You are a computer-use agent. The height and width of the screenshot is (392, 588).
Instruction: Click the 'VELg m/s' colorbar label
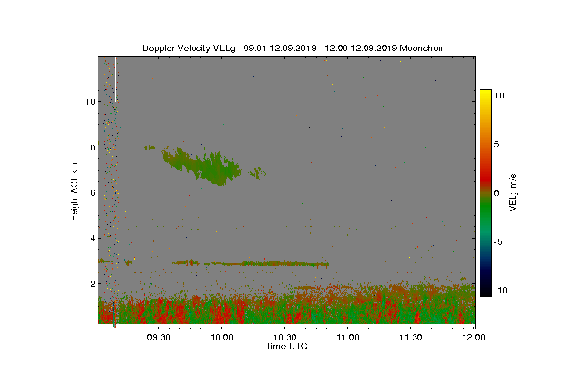click(513, 192)
